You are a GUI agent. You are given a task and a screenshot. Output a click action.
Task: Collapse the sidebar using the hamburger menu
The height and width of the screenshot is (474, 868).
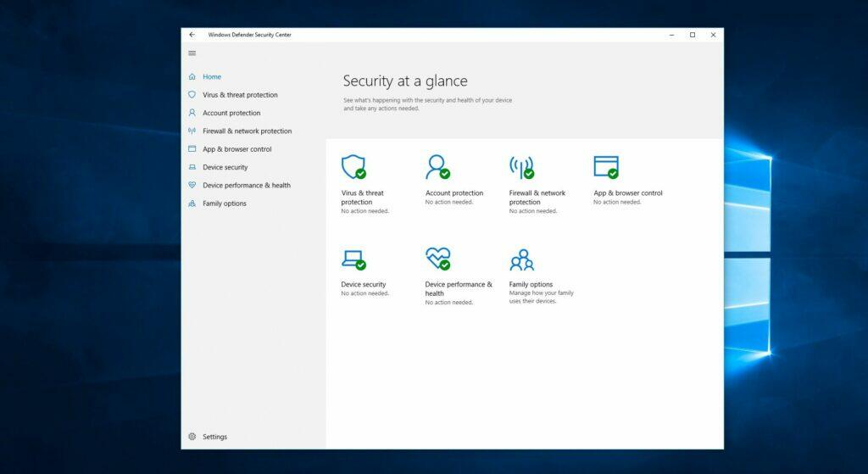point(192,53)
